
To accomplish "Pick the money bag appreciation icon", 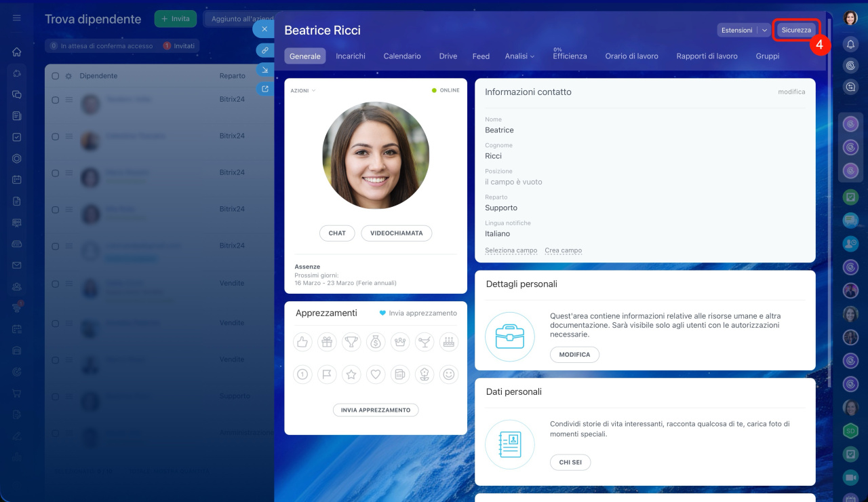I will tap(376, 342).
